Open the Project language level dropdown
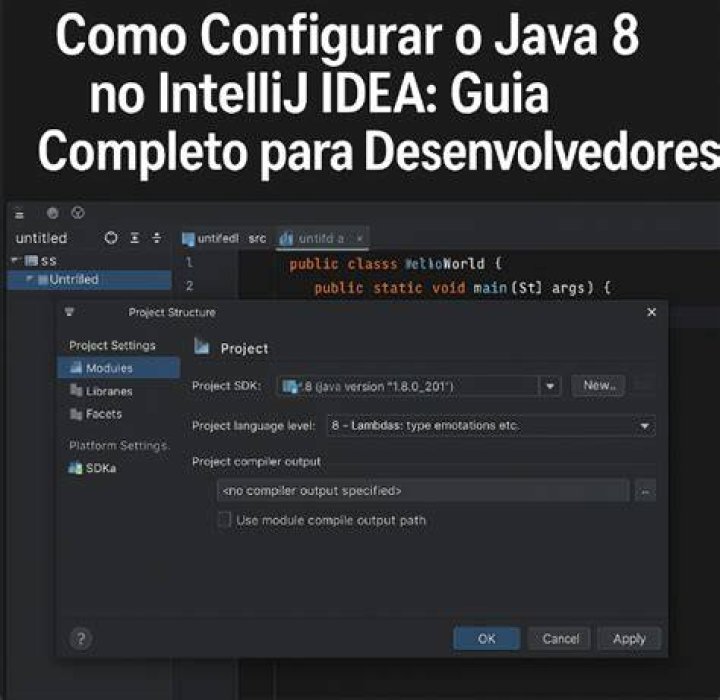The image size is (720, 700). 491,426
